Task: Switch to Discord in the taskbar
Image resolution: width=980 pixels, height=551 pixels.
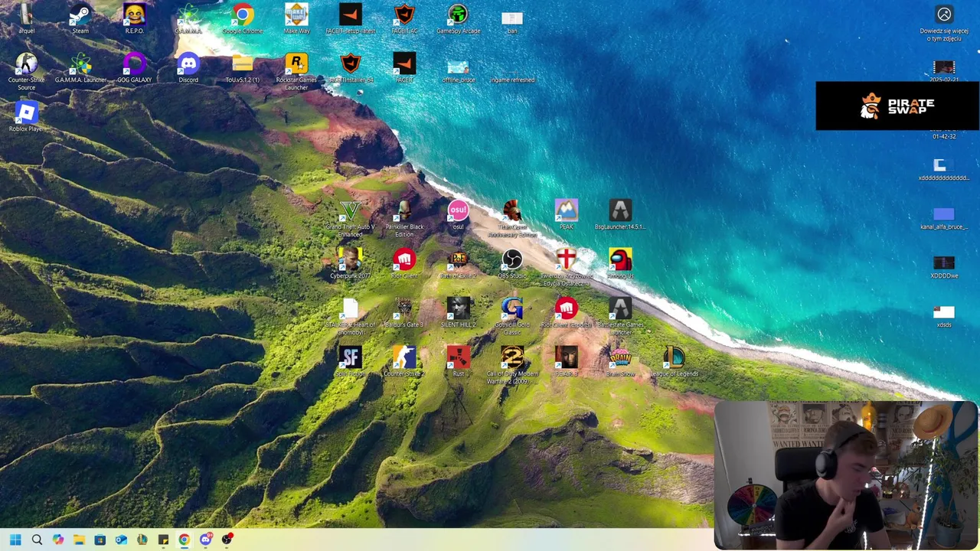Action: pyautogui.click(x=205, y=540)
